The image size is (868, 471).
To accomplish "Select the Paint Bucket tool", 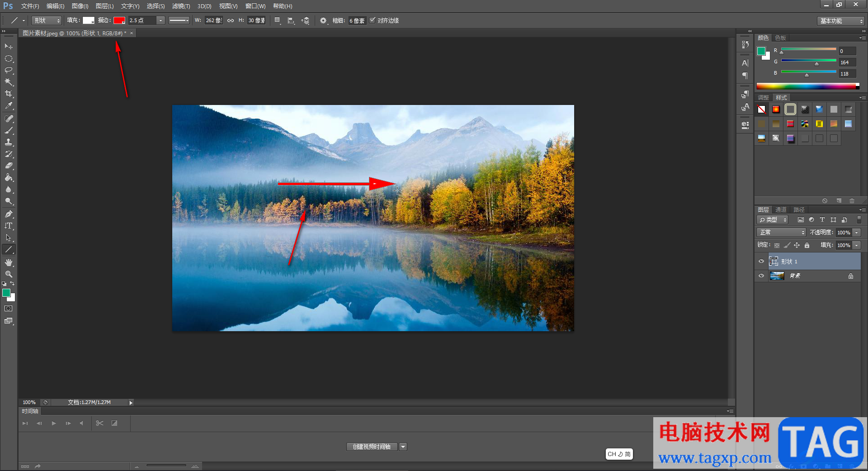I will click(9, 177).
